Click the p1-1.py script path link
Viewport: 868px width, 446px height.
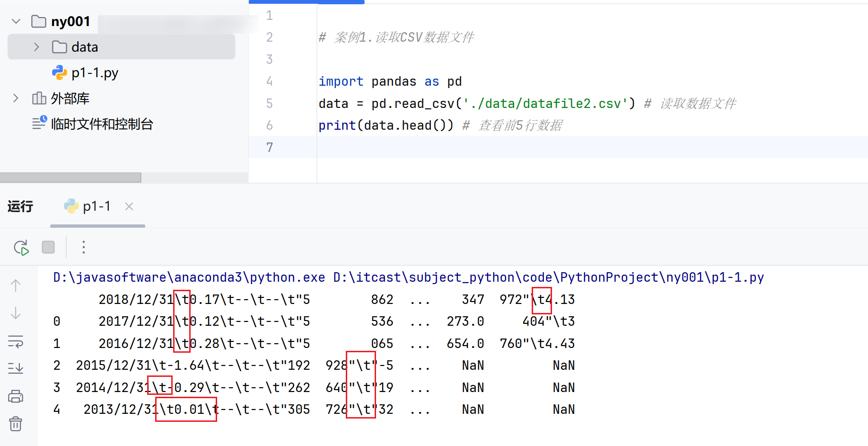click(548, 277)
